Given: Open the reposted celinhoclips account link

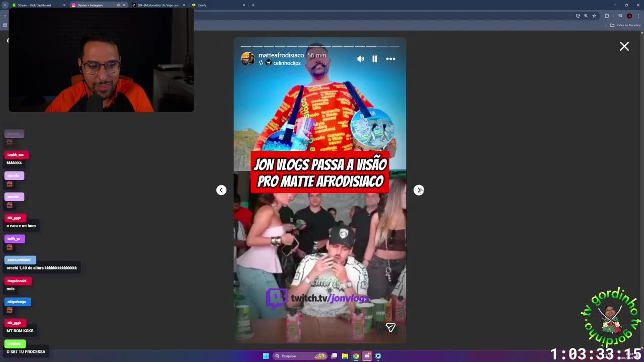Looking at the screenshot, I should pos(287,63).
